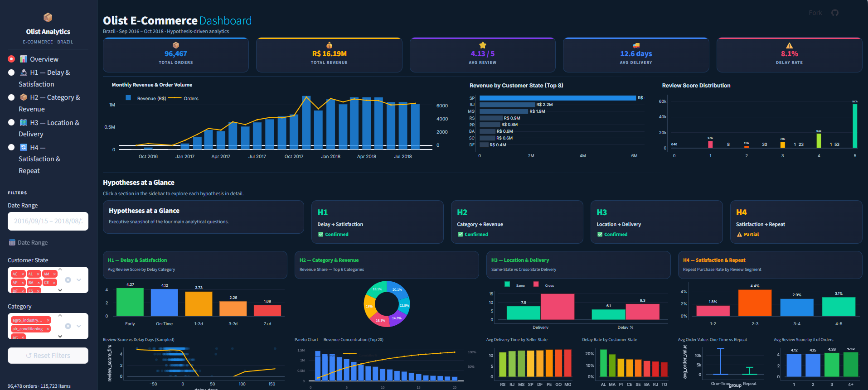868x390 pixels.
Task: Click the H2 — Category & Revenue panel header
Action: click(x=387, y=265)
